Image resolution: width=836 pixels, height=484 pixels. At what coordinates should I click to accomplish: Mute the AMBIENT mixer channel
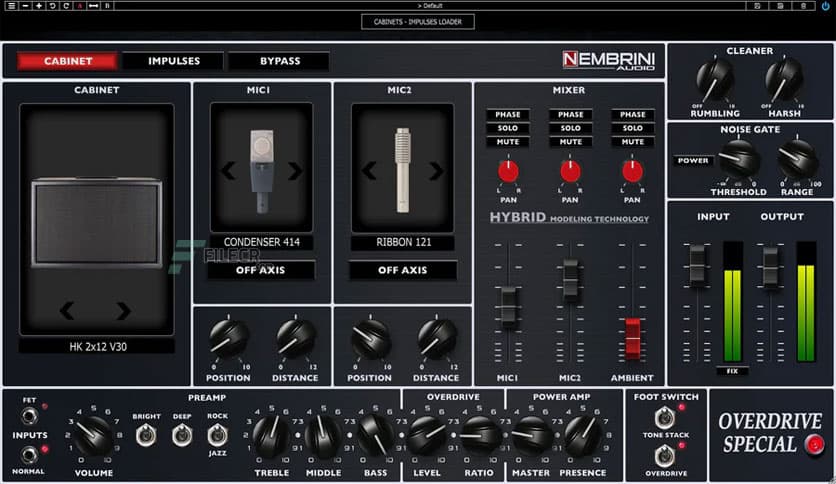coord(632,142)
